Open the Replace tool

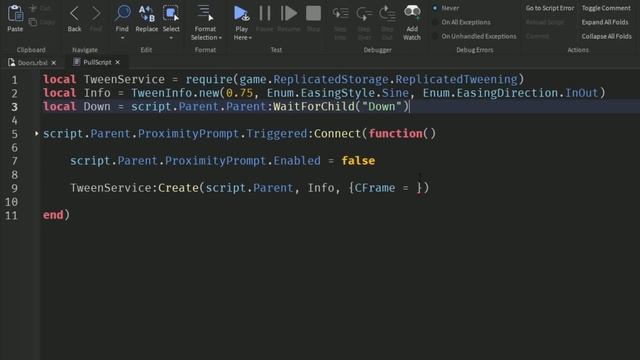pos(147,13)
